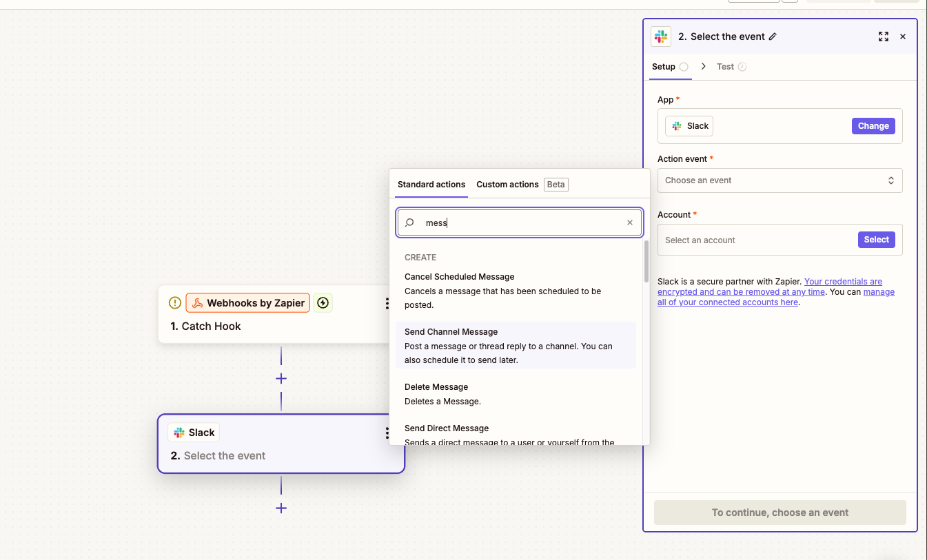Screen dimensions: 927x560
Task: Click the actions list scrollbar
Action: [646, 262]
